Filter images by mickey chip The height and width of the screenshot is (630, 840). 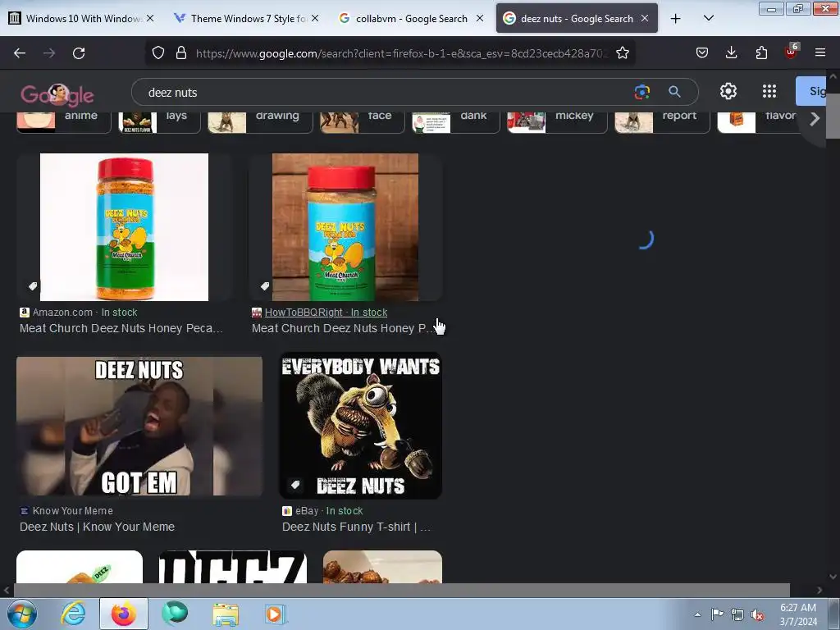coord(557,121)
